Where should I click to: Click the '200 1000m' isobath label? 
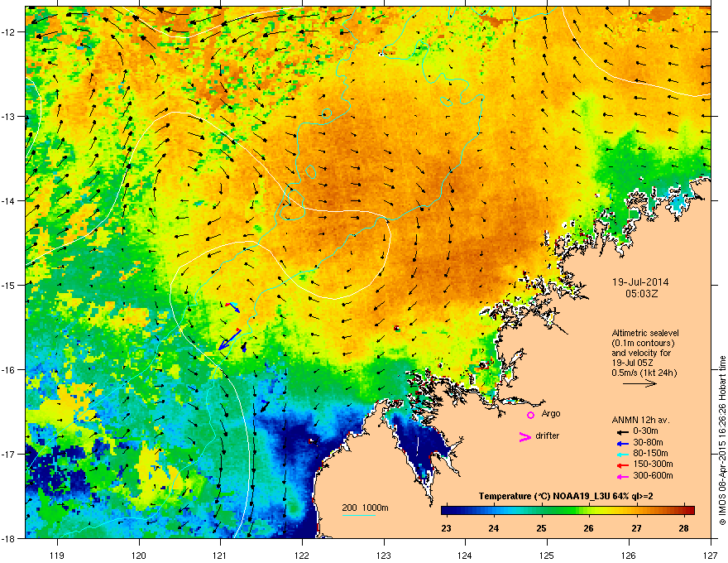(366, 508)
